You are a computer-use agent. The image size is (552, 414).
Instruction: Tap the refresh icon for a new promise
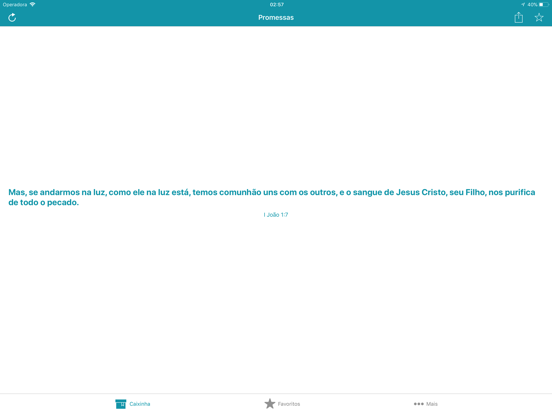(12, 18)
